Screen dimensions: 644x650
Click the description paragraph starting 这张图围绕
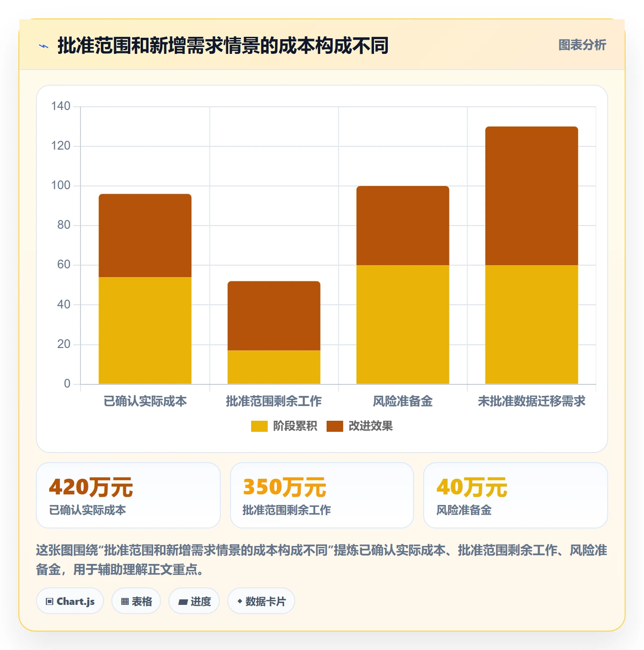click(322, 560)
